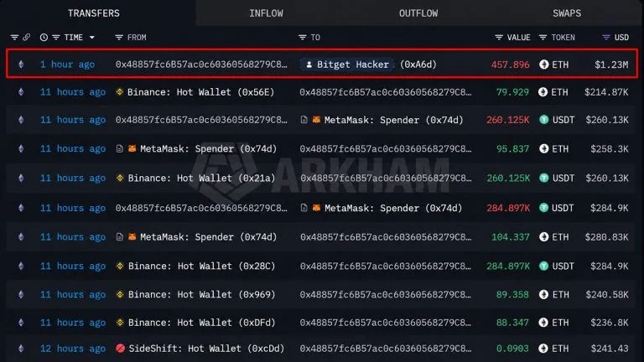Click the Binance logo beside Hot Wallet (0xDFd)

click(120, 323)
